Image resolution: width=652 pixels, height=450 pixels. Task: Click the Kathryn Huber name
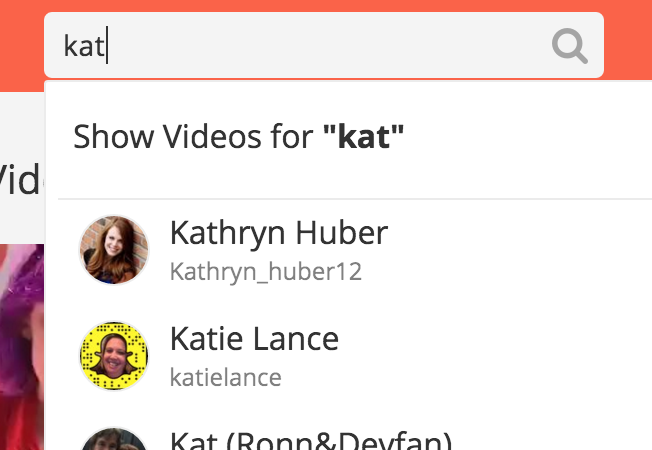coord(279,234)
